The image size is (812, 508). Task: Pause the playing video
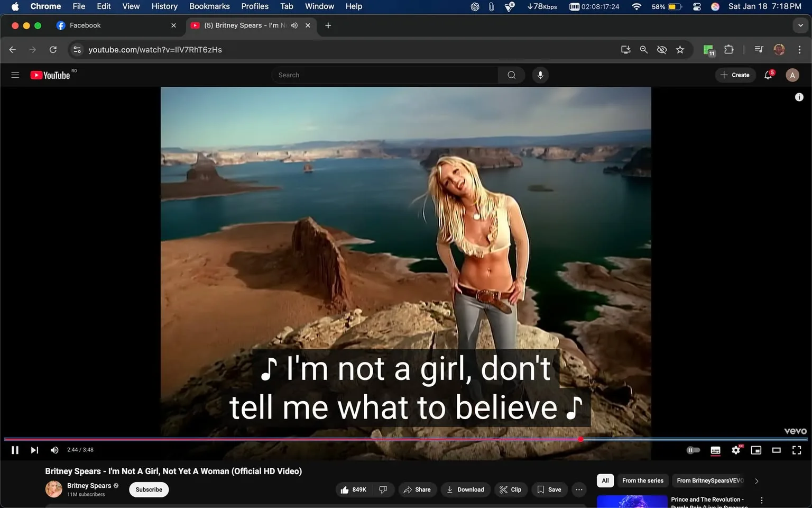pyautogui.click(x=15, y=450)
